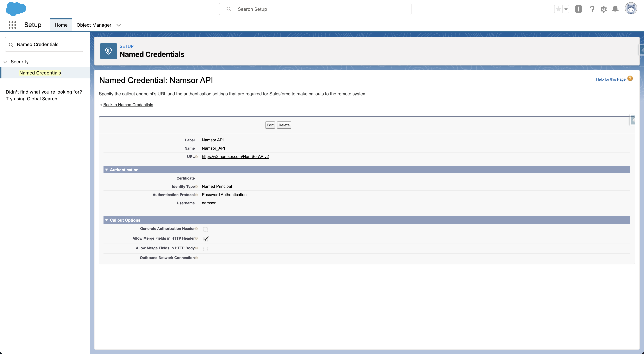The width and height of the screenshot is (644, 354).
Task: Open the Global Actions plus icon
Action: (x=578, y=9)
